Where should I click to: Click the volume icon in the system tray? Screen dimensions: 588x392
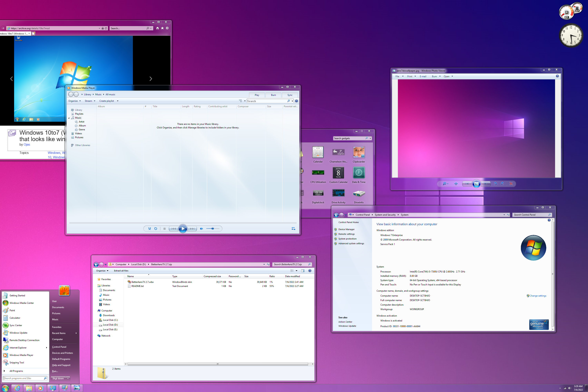click(x=570, y=388)
